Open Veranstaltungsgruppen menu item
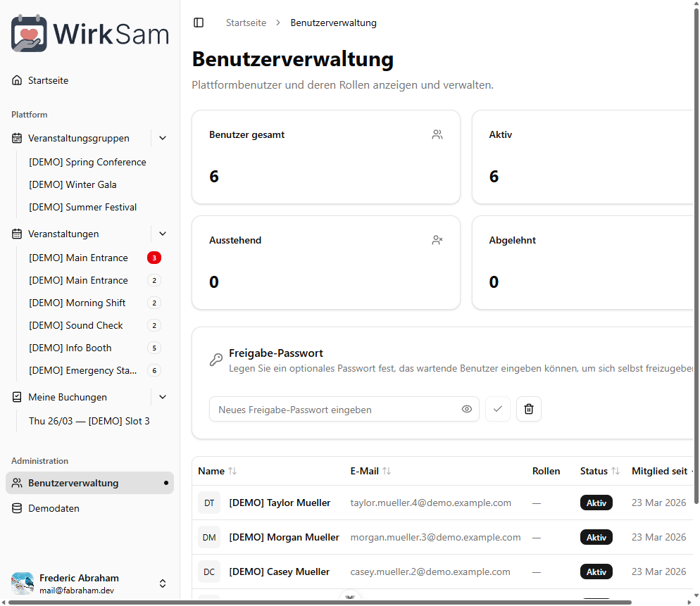 78,139
